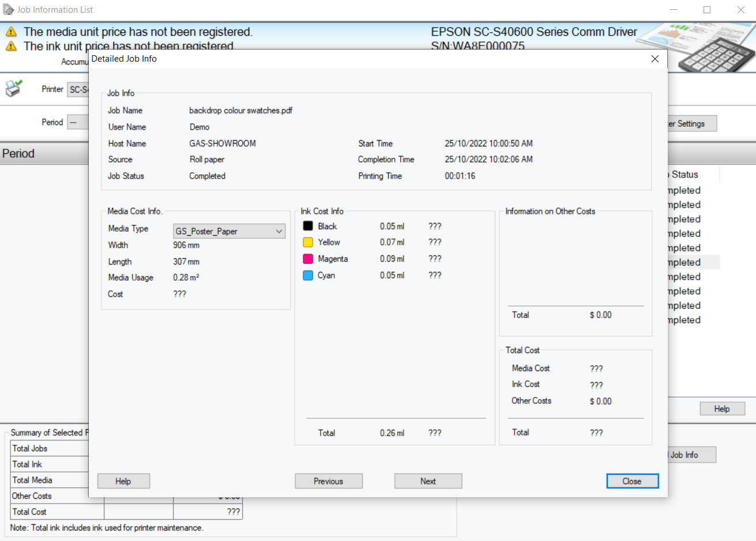This screenshot has height=541, width=756.
Task: Click the Settings button in background window
Action: pos(691,123)
